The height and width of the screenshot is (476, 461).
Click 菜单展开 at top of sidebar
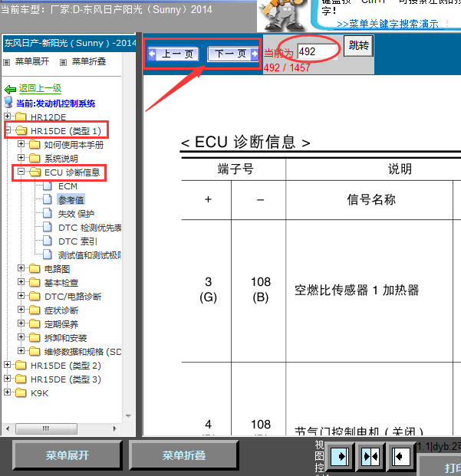pyautogui.click(x=32, y=61)
